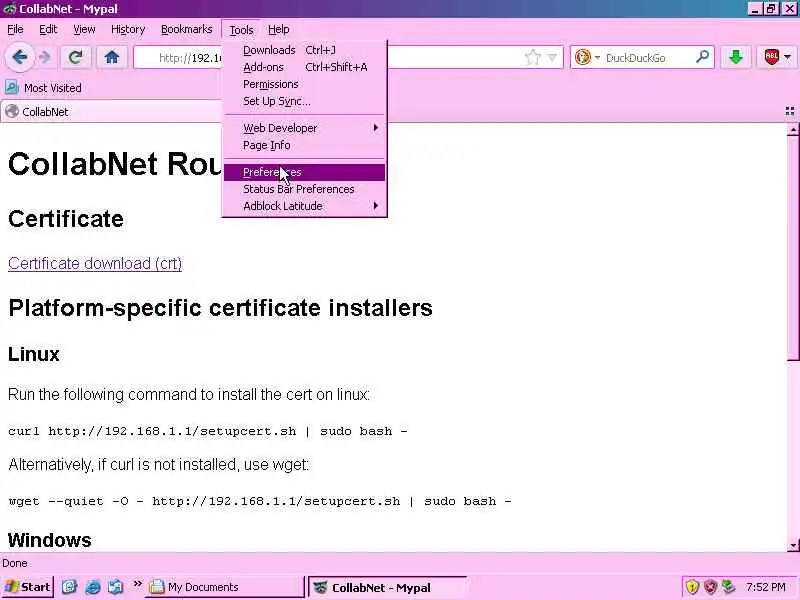This screenshot has width=800, height=600.
Task: Click the Forward arrow navigation button
Action: (x=46, y=57)
